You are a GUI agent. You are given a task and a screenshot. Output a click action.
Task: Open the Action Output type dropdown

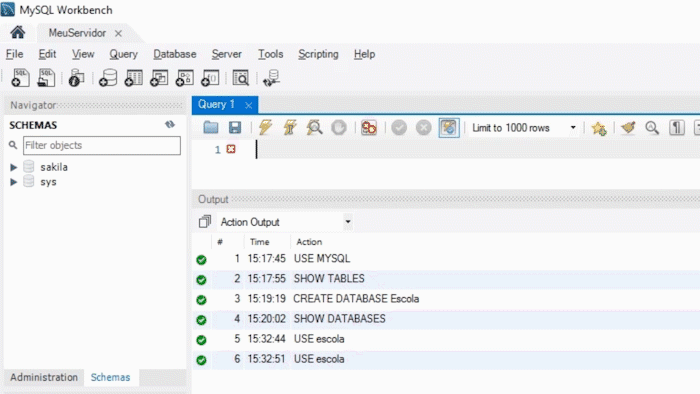[x=347, y=222]
